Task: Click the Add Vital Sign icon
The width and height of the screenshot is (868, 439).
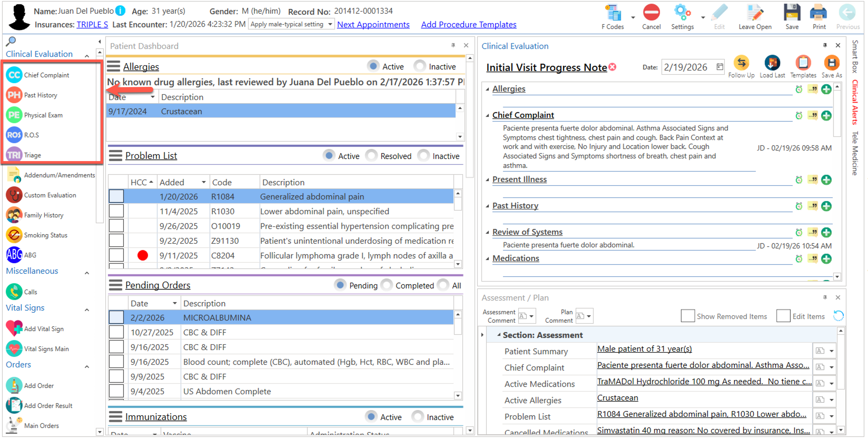Action: pyautogui.click(x=14, y=328)
